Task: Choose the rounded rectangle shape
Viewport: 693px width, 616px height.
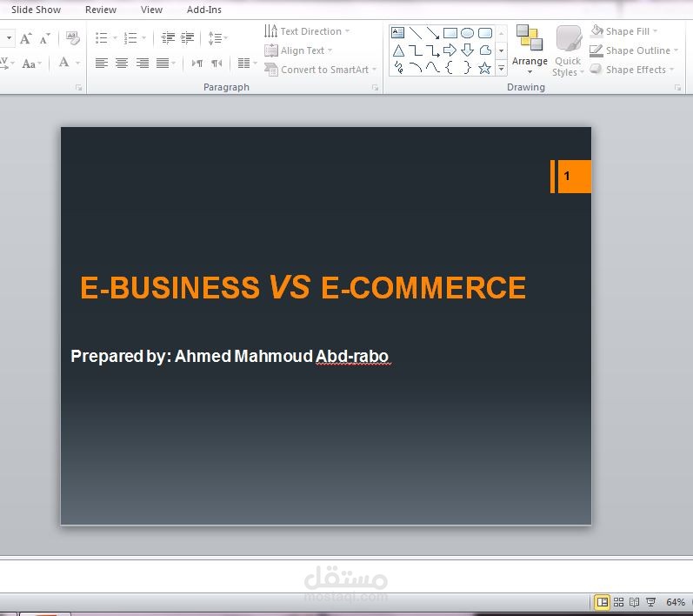Action: click(x=485, y=33)
